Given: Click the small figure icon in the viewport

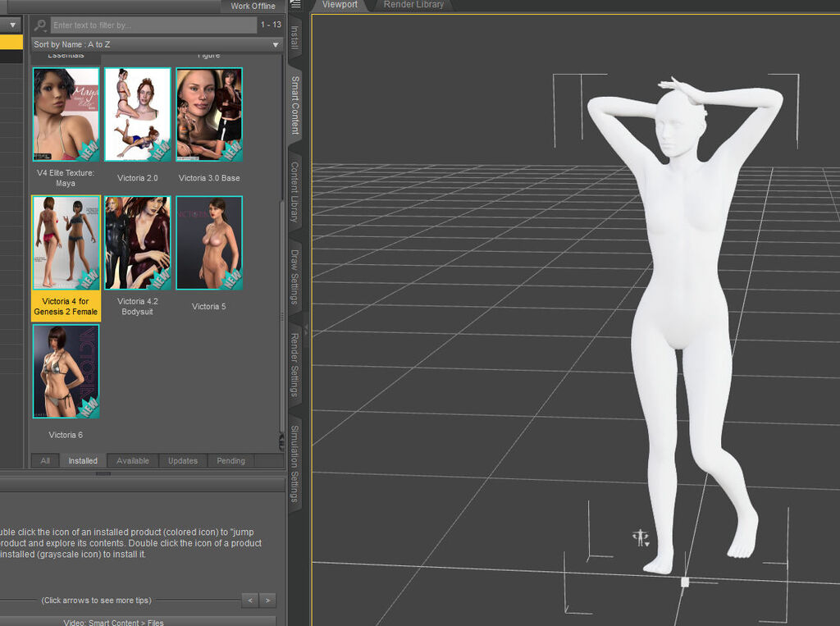Looking at the screenshot, I should [x=641, y=537].
